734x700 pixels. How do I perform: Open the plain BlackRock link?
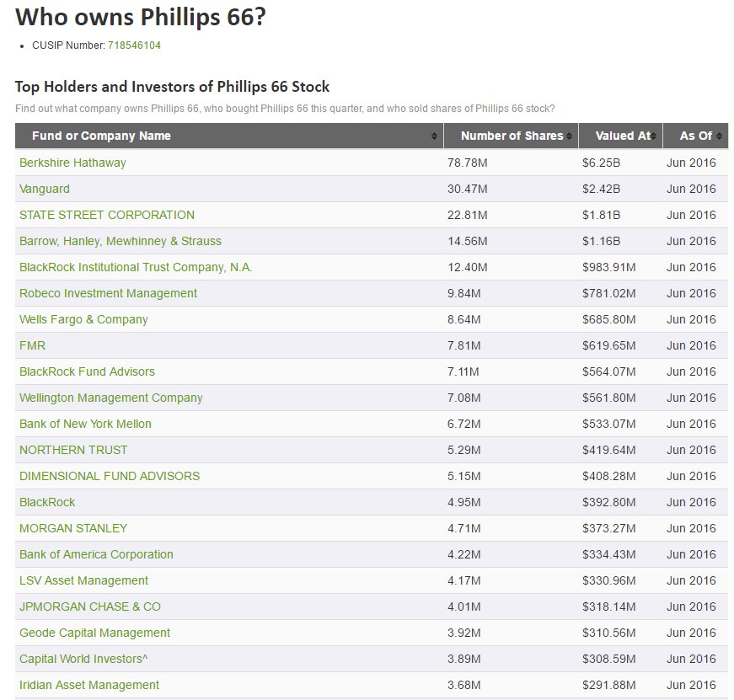pyautogui.click(x=47, y=503)
